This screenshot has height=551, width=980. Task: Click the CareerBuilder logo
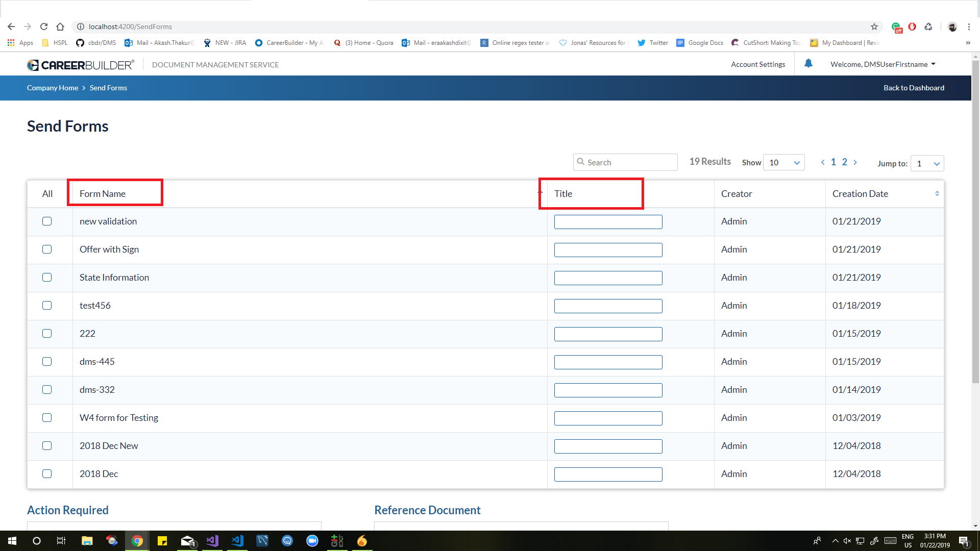pos(81,65)
